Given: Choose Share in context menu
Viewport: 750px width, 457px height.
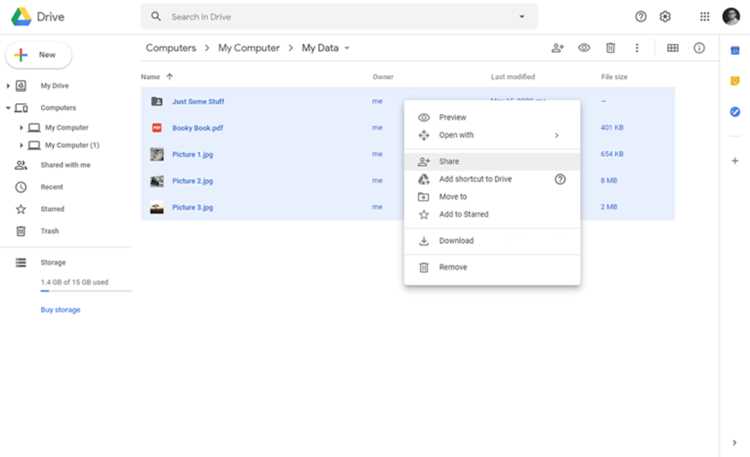Looking at the screenshot, I should pyautogui.click(x=492, y=161).
